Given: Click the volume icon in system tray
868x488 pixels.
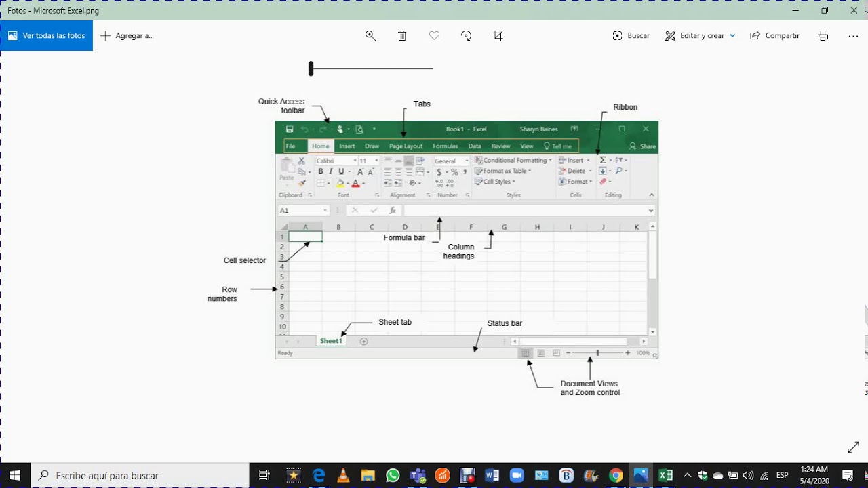Looking at the screenshot, I should pos(748,475).
